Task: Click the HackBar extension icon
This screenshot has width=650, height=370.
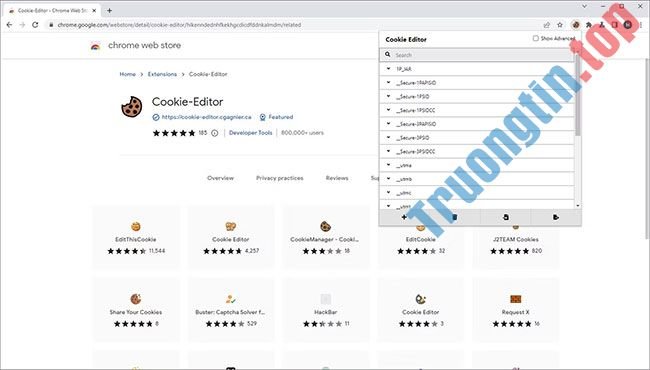Action: (x=325, y=299)
